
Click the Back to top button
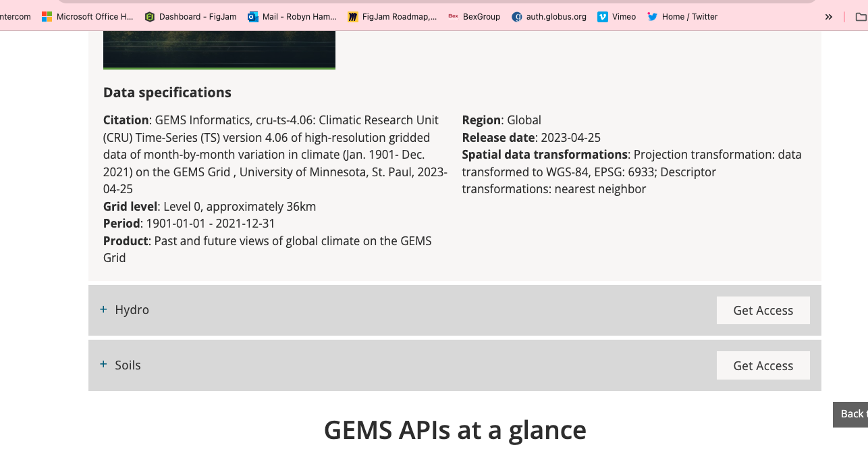point(850,414)
